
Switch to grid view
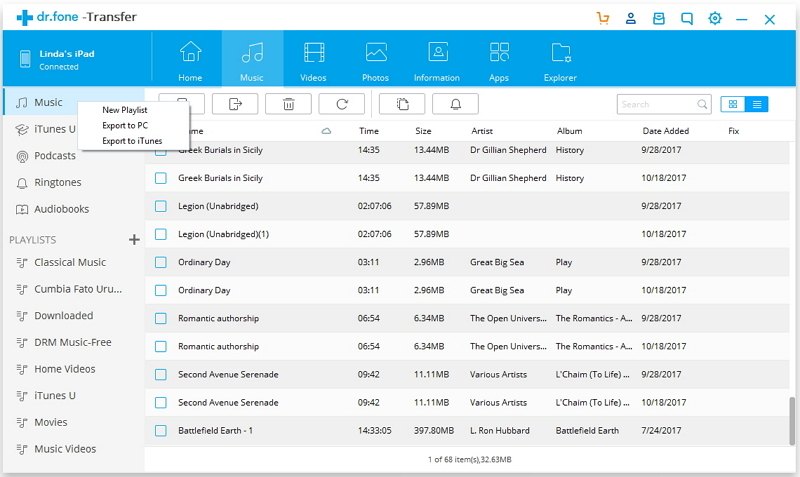tap(733, 104)
